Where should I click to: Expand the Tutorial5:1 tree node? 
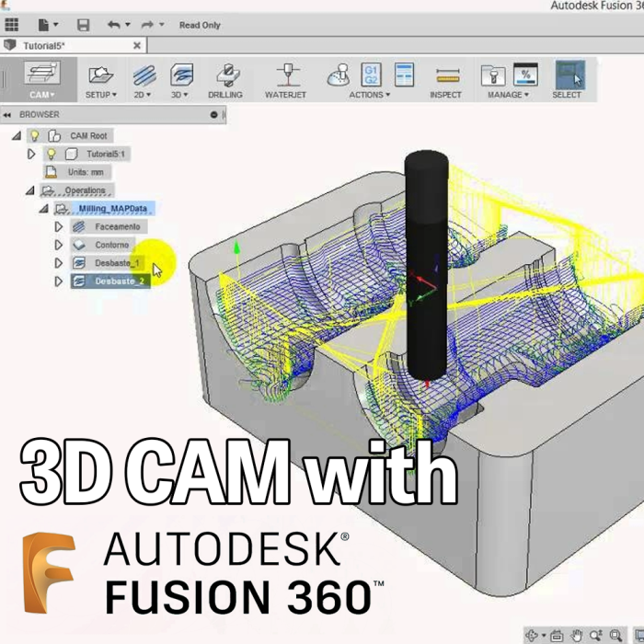(31, 155)
